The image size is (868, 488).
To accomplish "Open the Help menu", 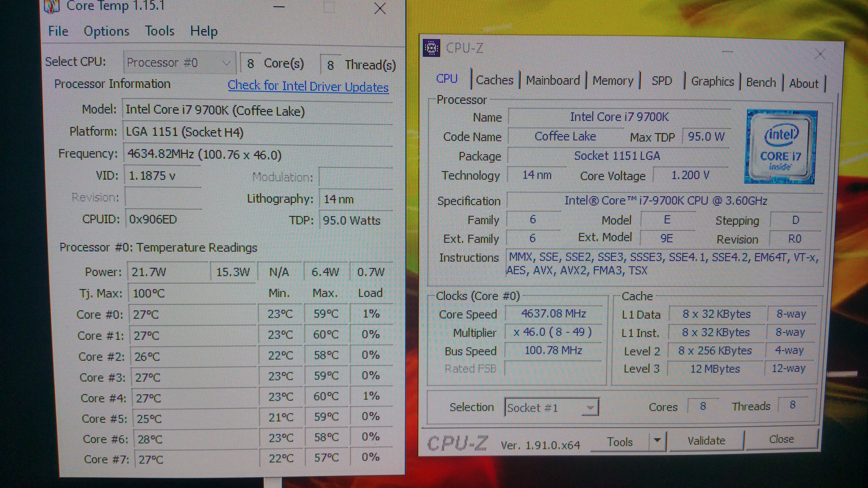I will coord(203,31).
